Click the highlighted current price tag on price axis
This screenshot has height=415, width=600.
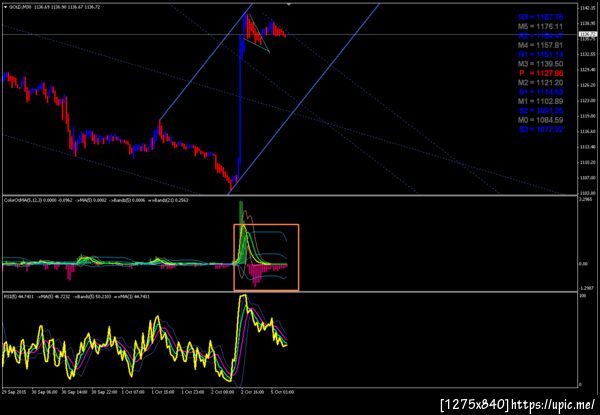tap(587, 34)
